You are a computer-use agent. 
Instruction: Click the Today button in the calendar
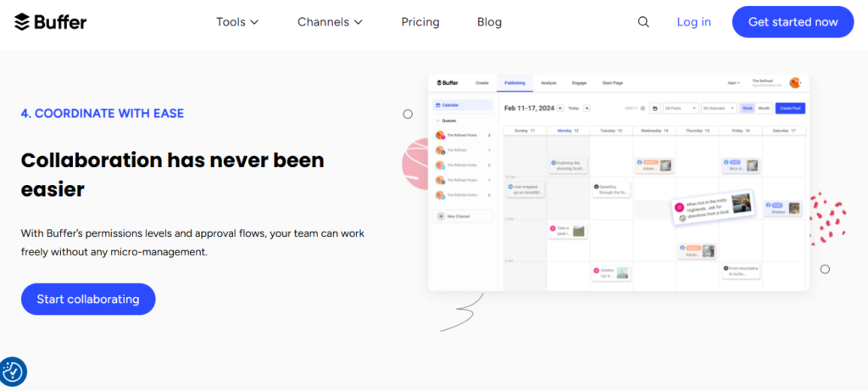pos(574,108)
